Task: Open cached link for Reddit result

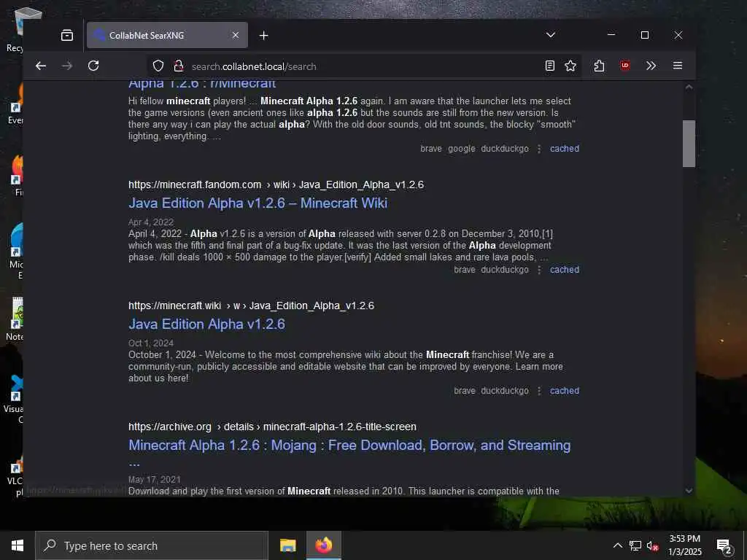Action: [565, 149]
